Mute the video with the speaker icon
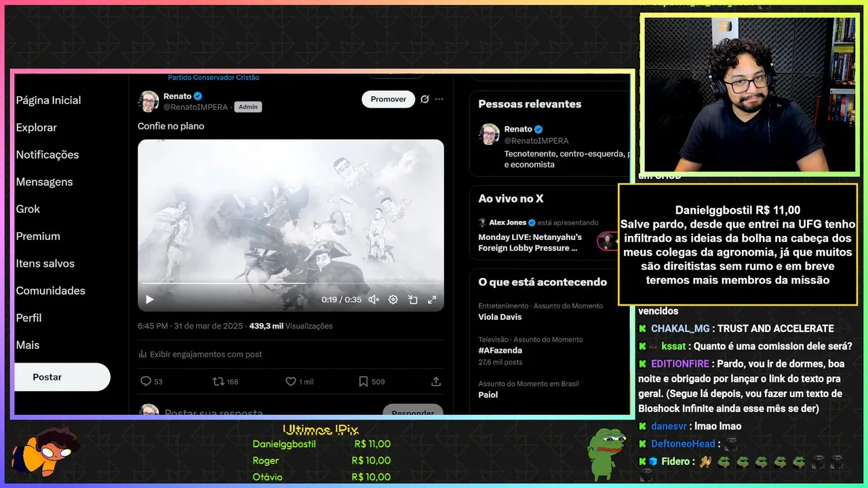 coord(373,300)
